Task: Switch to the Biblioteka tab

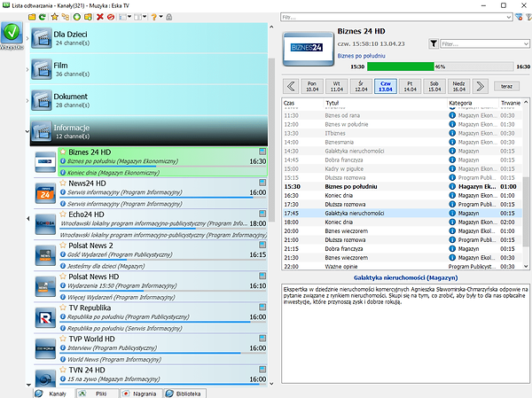Action: click(185, 394)
